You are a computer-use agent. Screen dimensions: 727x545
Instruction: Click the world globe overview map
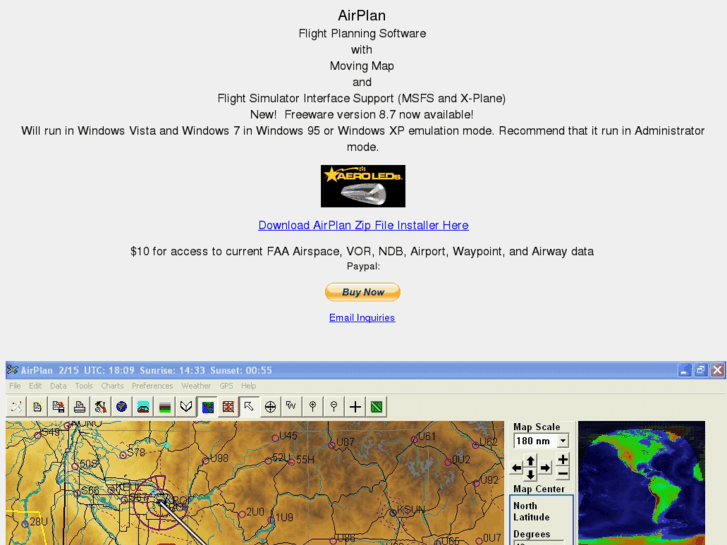click(642, 483)
